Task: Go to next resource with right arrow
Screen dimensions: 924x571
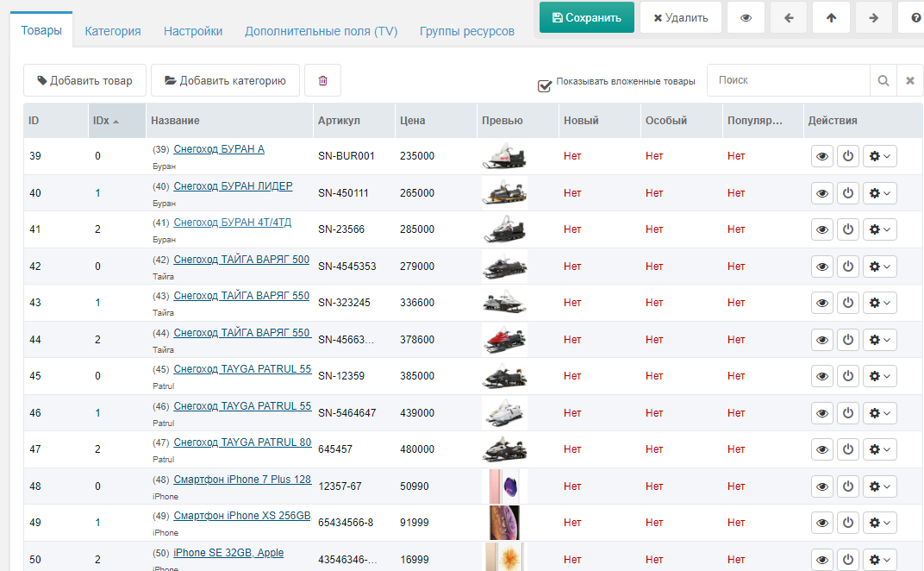Action: pos(873,18)
